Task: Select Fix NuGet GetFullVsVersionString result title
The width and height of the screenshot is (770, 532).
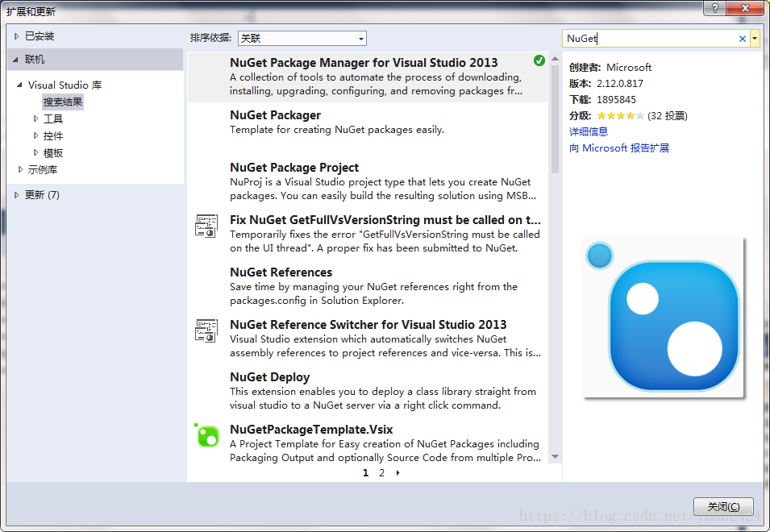Action: [385, 220]
